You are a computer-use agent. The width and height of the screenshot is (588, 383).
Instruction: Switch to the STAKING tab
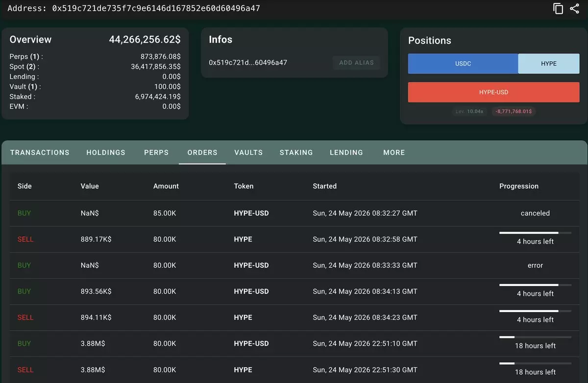coord(296,152)
